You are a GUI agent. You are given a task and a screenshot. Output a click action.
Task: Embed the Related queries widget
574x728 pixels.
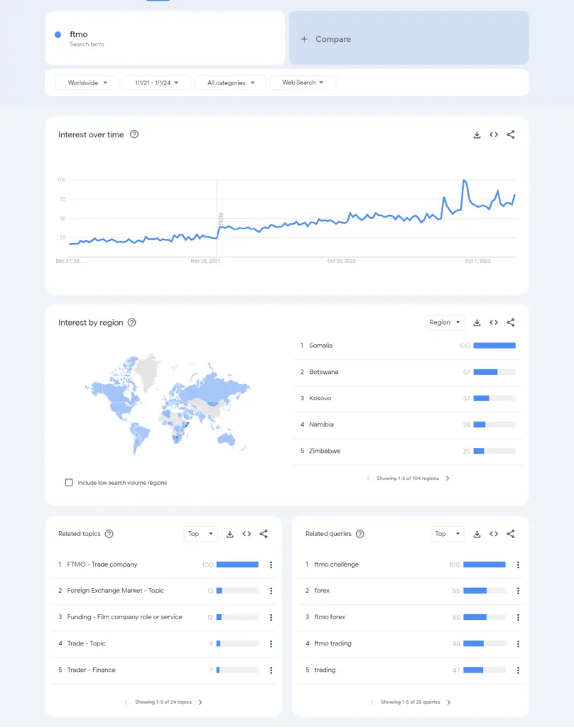click(494, 534)
